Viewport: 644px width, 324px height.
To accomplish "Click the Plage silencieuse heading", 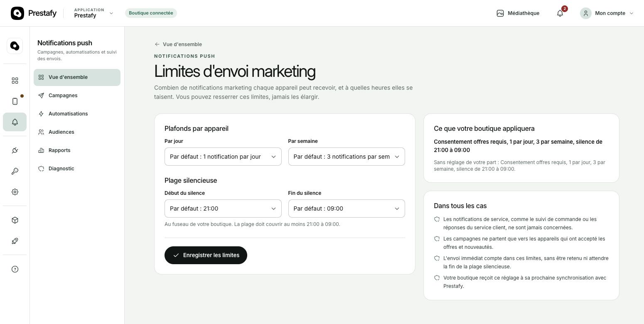I will 191,181.
